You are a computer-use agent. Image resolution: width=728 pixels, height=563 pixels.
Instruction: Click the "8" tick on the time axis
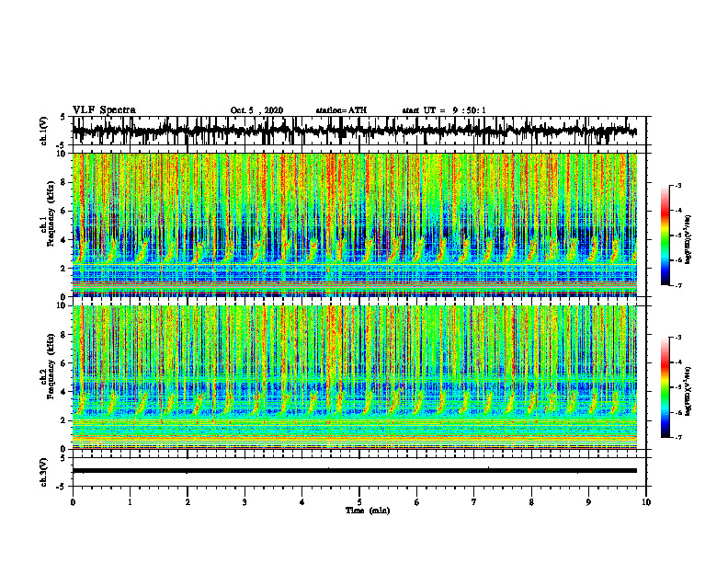[x=531, y=502]
